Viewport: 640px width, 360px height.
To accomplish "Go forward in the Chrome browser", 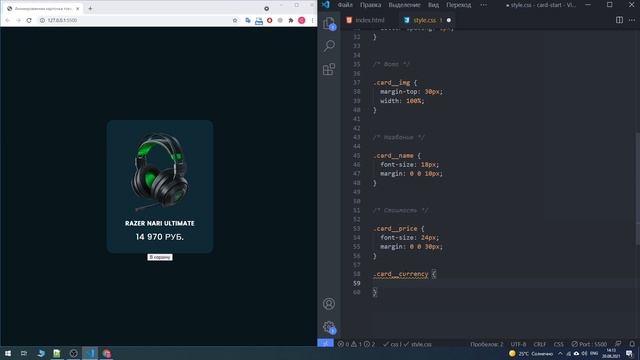I will (18, 20).
